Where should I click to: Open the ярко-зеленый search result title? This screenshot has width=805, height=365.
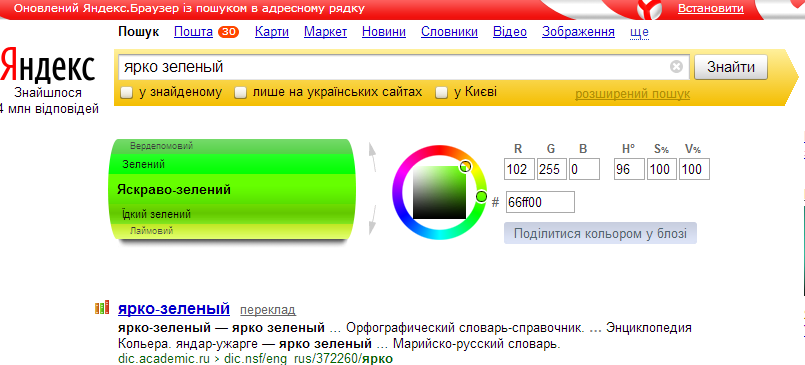[174, 309]
